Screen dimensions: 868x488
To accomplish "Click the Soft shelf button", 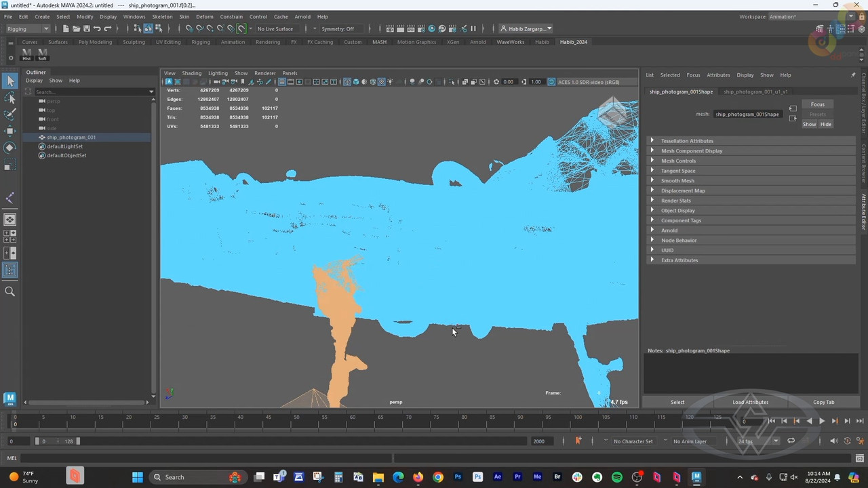I will [42, 54].
